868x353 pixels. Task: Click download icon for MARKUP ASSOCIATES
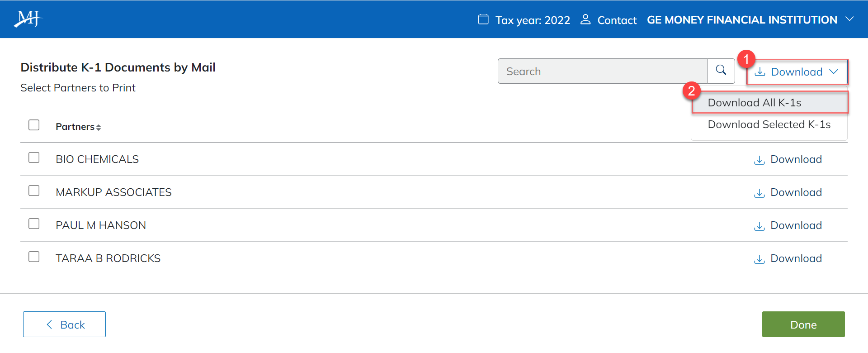click(759, 193)
